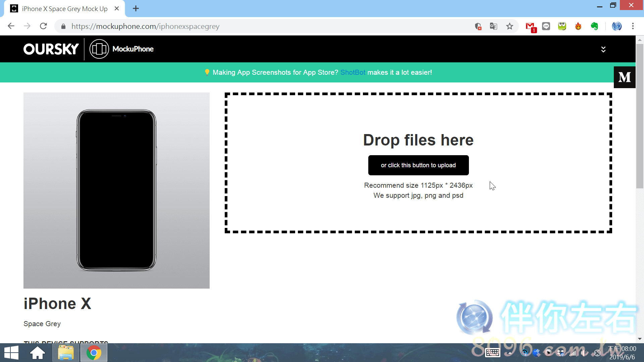644x362 pixels.
Task: Click the Medium M icon
Action: [x=624, y=77]
